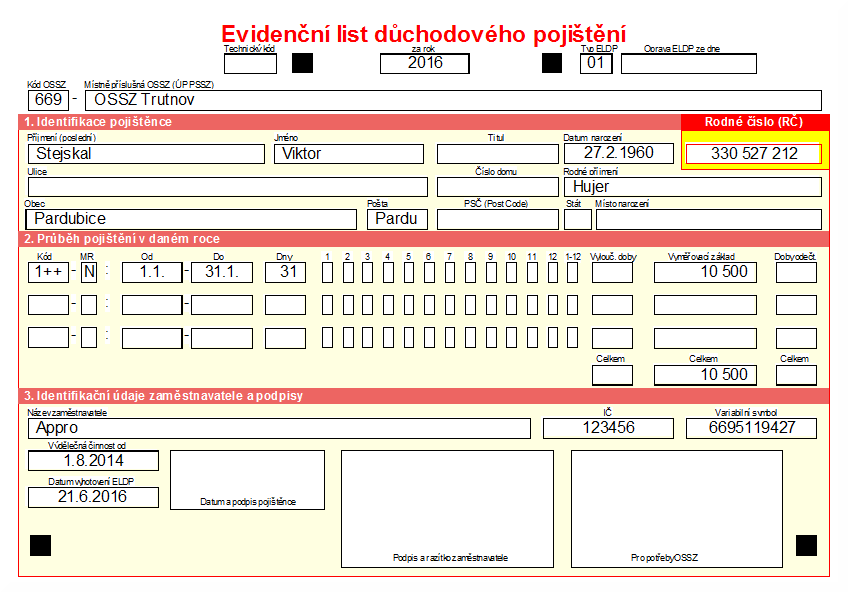Tick month 6 checkbox in the 1++ row
This screenshot has width=848, height=592.
coord(429,272)
